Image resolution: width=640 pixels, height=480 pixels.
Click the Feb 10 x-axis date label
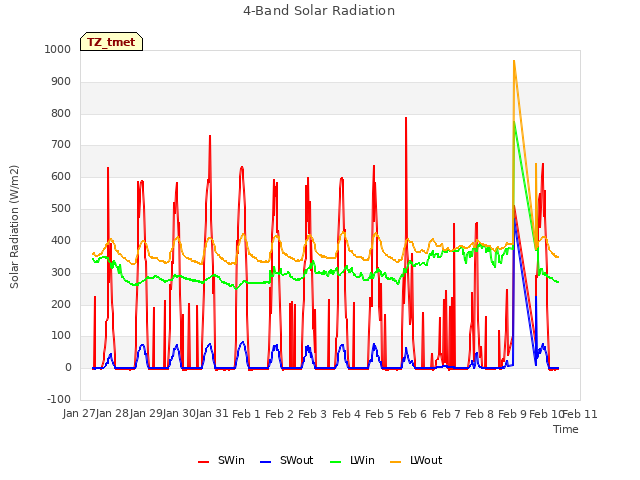point(546,414)
